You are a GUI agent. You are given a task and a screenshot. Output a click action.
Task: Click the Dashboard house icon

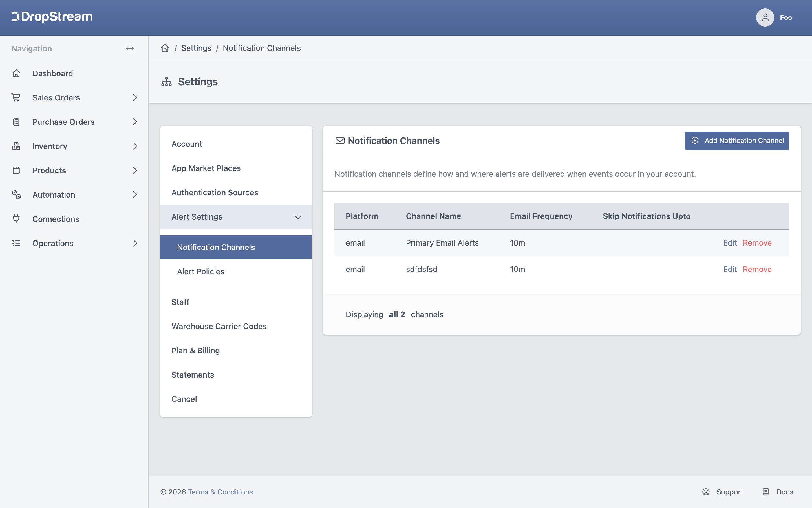[x=16, y=73]
